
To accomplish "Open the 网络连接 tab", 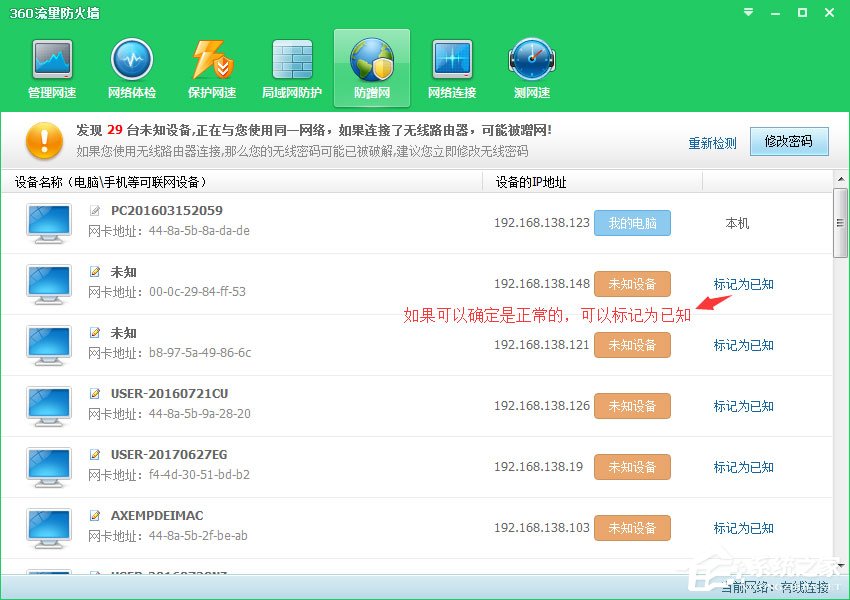I will 451,66.
